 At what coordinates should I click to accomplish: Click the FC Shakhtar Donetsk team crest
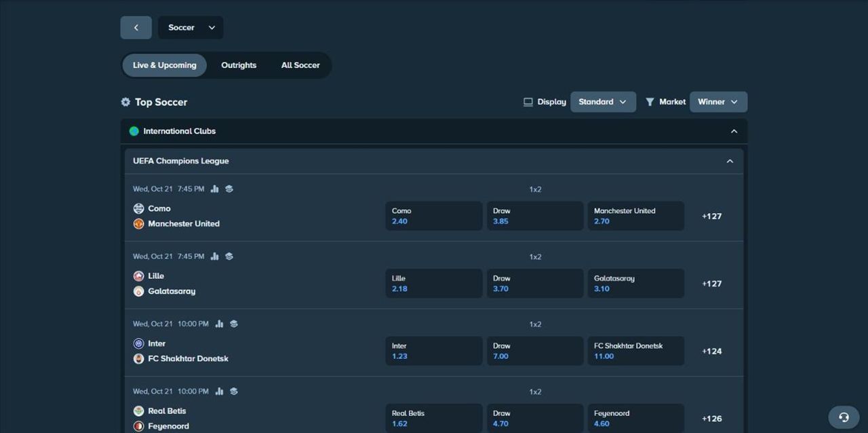pos(138,358)
